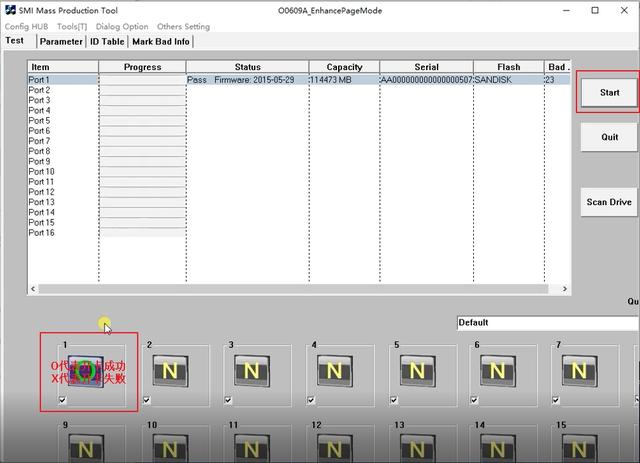Switch to the Test tab
This screenshot has width=640, height=463.
pyautogui.click(x=15, y=41)
